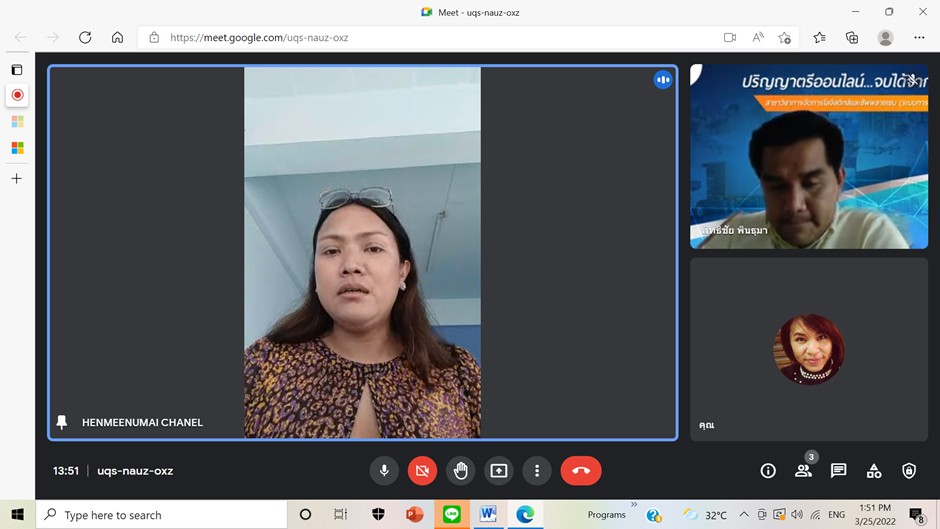The image size is (940, 529).
Task: Open the host controls shield icon
Action: (909, 471)
